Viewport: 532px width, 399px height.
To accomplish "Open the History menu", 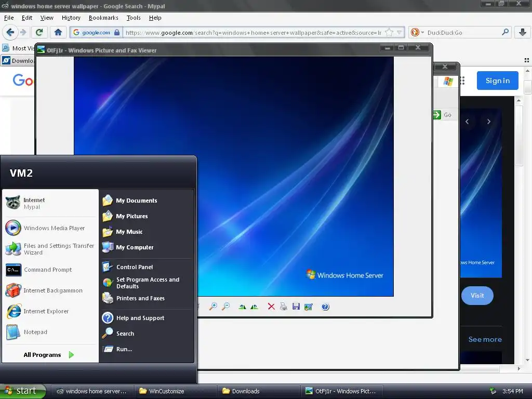I will pos(71,18).
